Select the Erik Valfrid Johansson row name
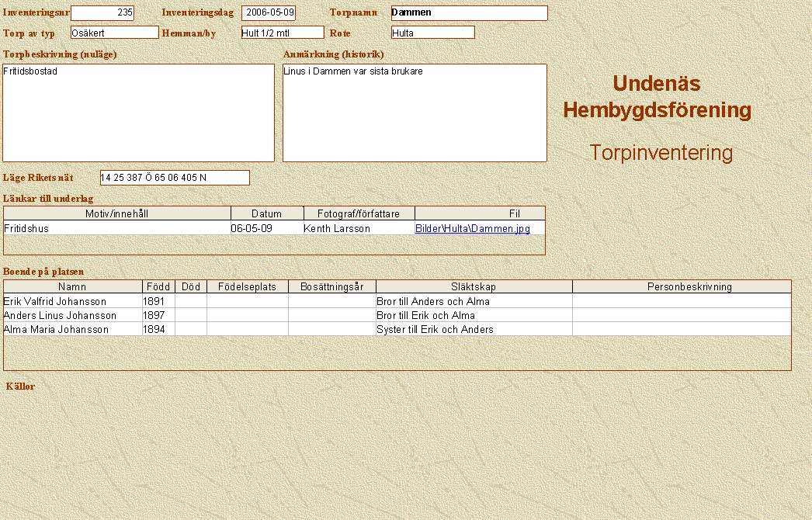The image size is (812, 520). (x=73, y=301)
